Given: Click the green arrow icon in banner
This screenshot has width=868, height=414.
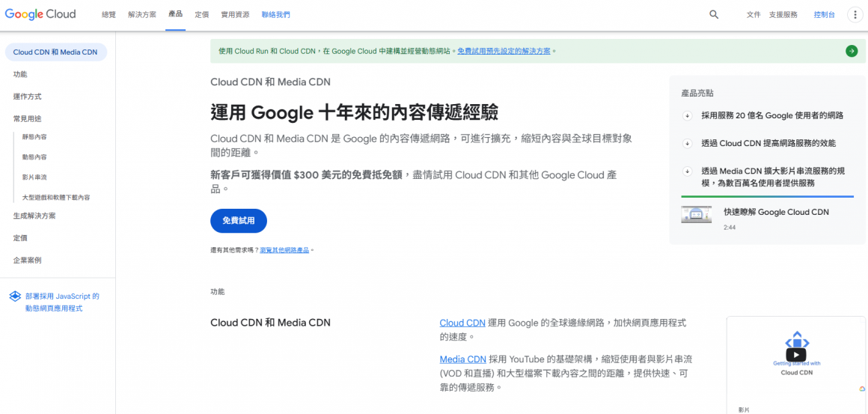Looking at the screenshot, I should click(852, 51).
